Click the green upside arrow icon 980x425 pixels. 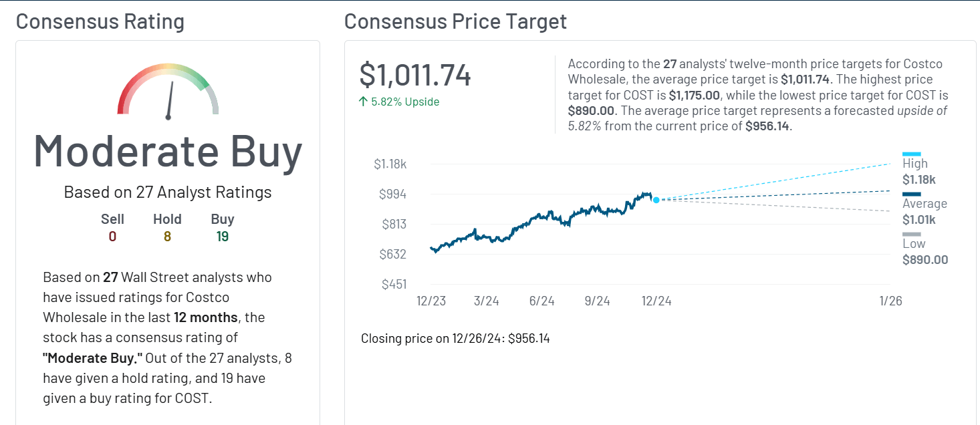click(x=364, y=102)
